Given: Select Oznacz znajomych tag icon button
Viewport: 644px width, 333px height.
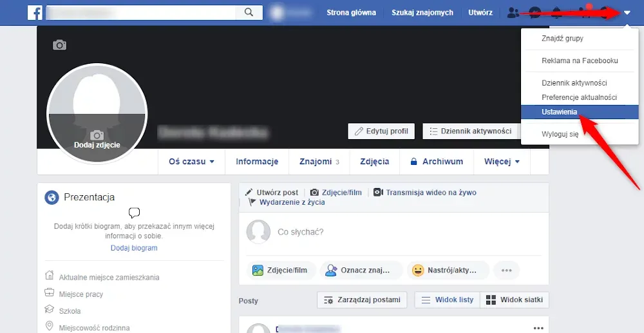Looking at the screenshot, I should [361, 271].
